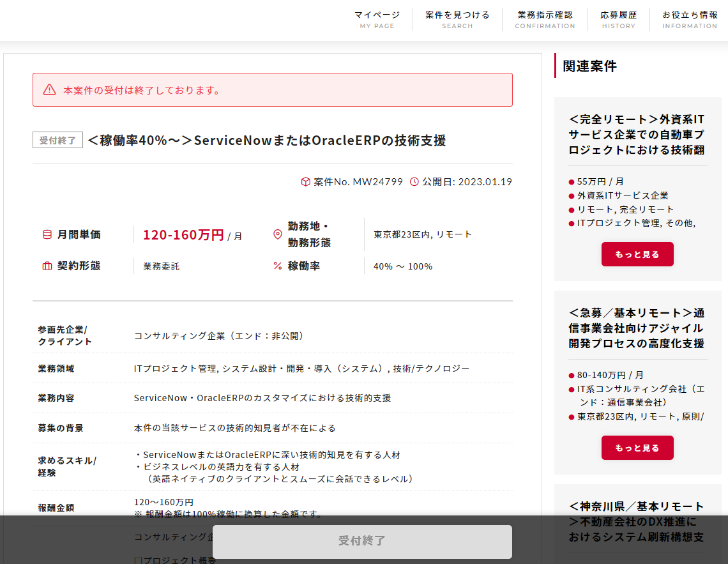Click ServiceNowまたはOracleERPに深い技術的知見 skill line

click(268, 455)
